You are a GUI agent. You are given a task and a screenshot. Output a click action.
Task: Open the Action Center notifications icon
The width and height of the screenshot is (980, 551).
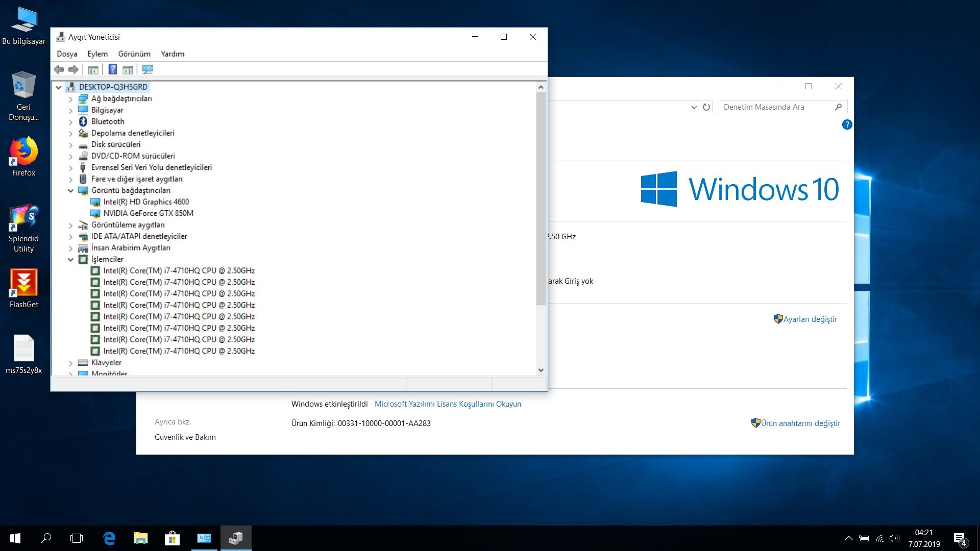pos(960,539)
